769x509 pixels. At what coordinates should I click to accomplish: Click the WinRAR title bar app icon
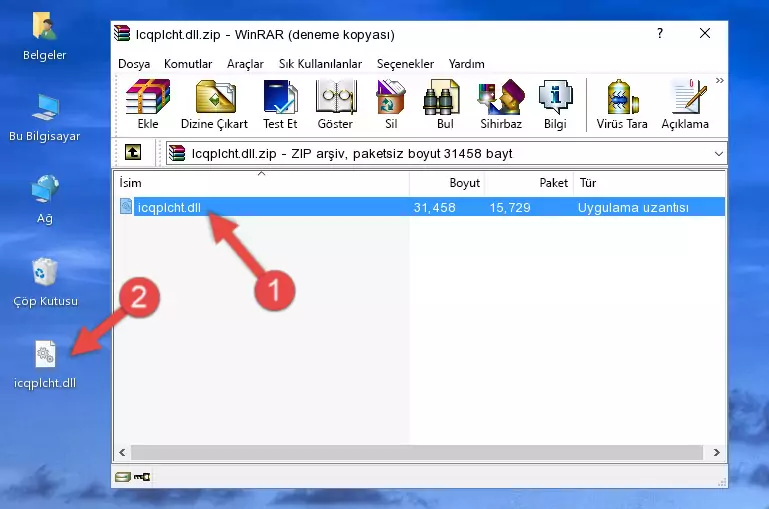pyautogui.click(x=122, y=33)
